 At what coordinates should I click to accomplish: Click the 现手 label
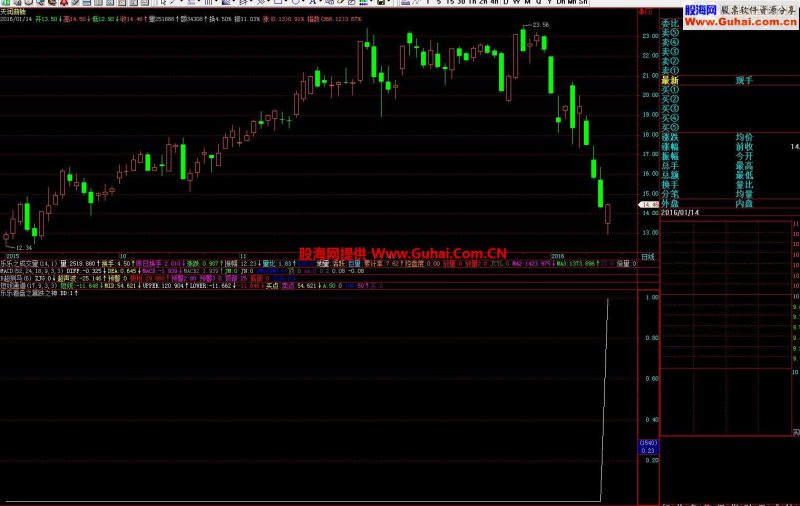tap(744, 80)
